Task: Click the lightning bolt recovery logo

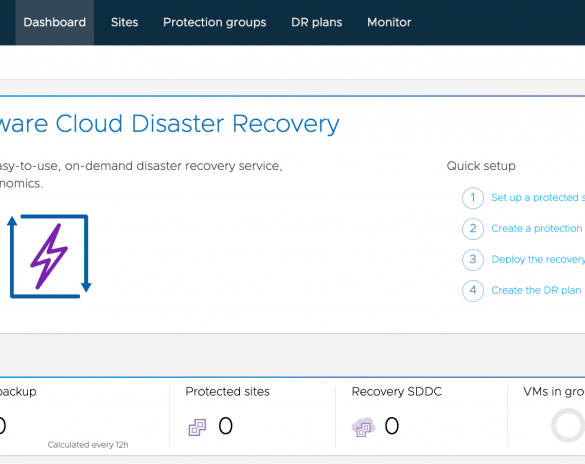Action: click(x=49, y=256)
